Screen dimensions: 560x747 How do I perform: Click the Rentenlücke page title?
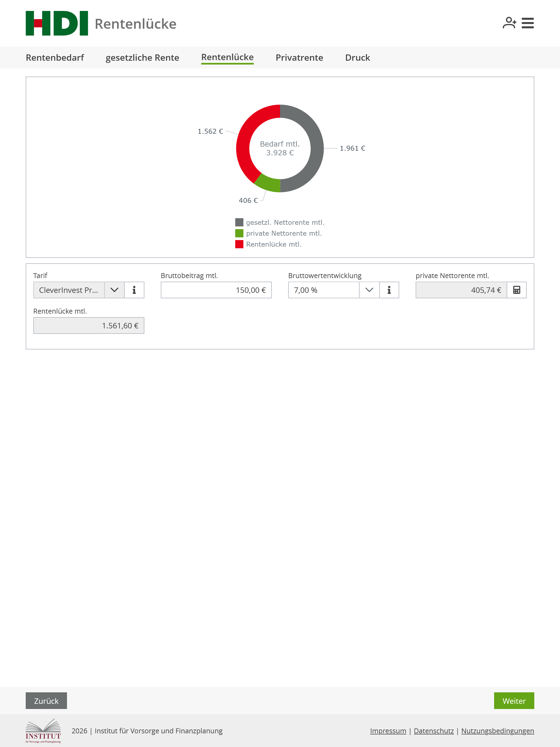pos(135,24)
